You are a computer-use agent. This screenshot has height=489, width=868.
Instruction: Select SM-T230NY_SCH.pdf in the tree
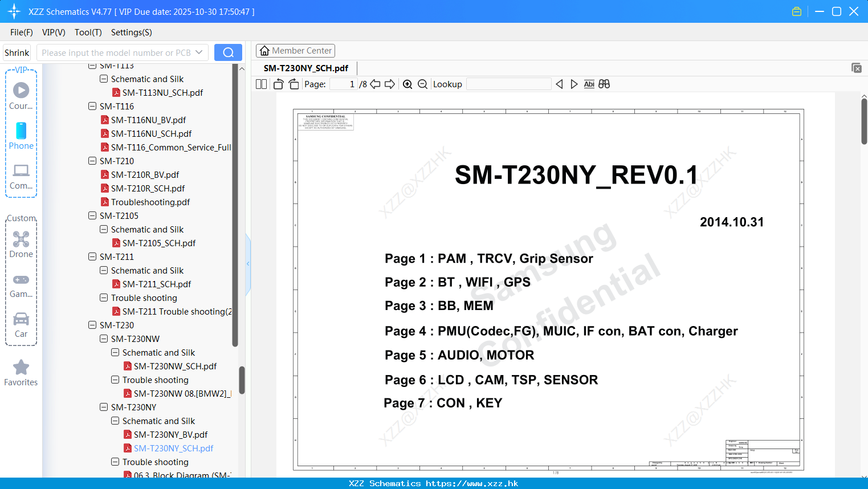click(x=173, y=449)
